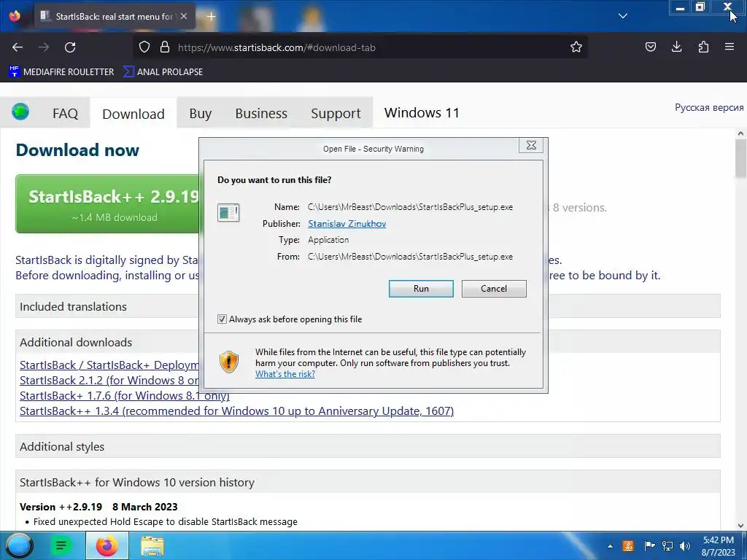Click the Firefox forward arrow
The width and height of the screenshot is (747, 560).
[44, 47]
